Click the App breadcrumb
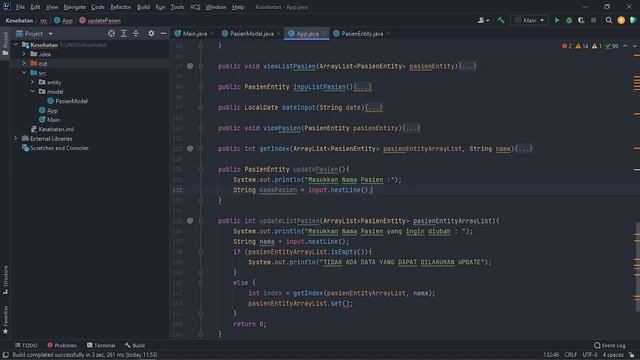This screenshot has height=360, width=640. pos(63,20)
